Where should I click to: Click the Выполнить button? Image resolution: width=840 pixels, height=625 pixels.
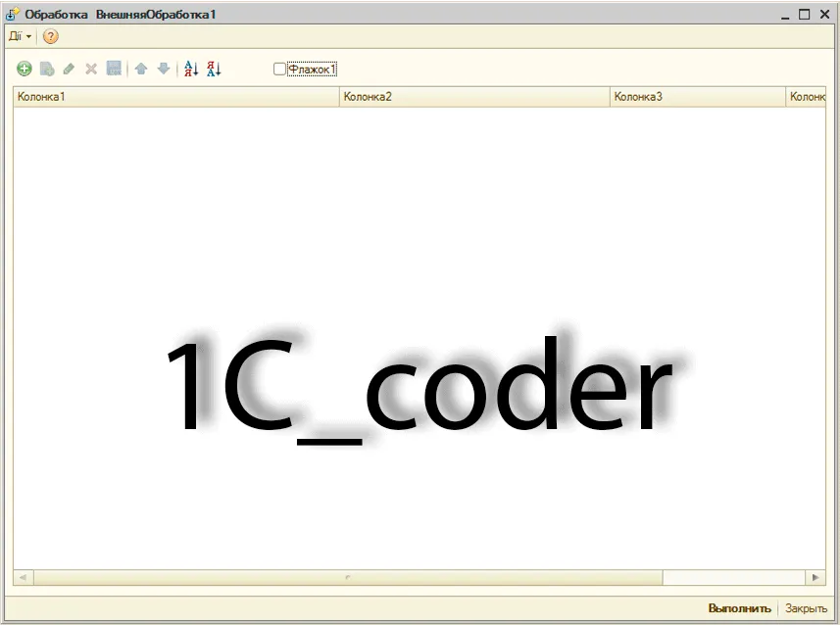tap(739, 608)
